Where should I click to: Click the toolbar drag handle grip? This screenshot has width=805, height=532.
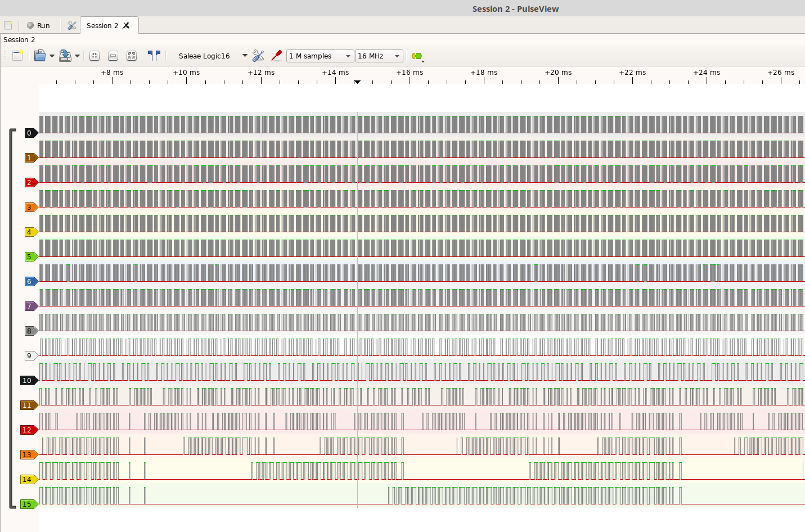pyautogui.click(x=6, y=56)
